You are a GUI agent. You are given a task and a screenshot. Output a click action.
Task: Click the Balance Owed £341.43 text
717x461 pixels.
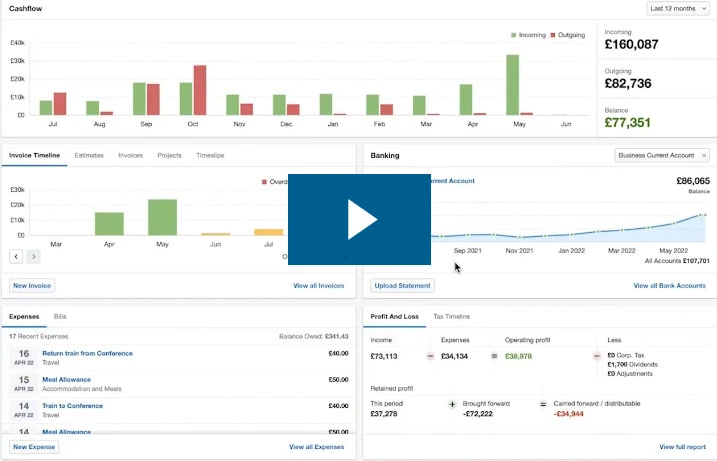tap(314, 337)
